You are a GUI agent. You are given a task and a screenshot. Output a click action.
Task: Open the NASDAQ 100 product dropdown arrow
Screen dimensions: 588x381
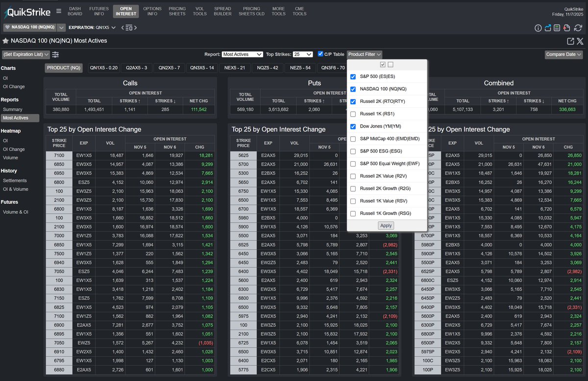tap(61, 27)
